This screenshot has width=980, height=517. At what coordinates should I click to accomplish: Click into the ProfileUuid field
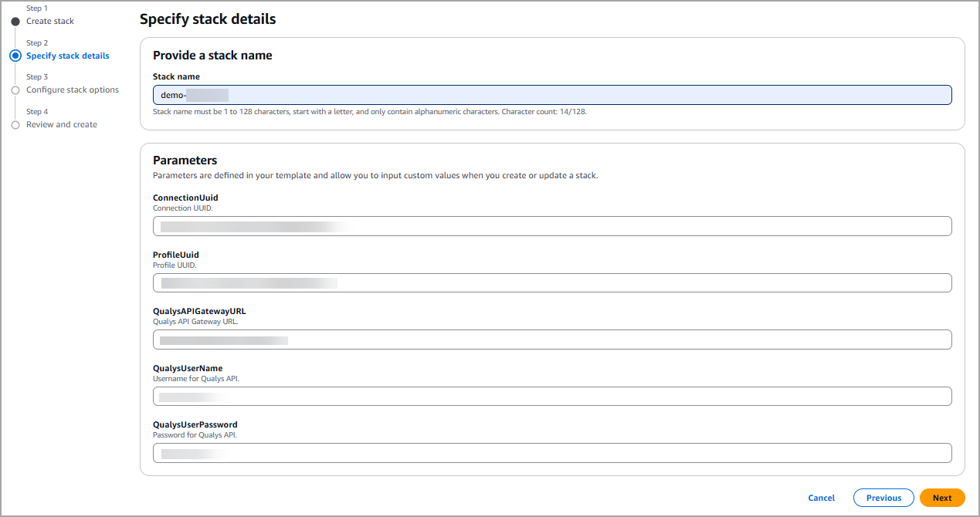coord(551,282)
